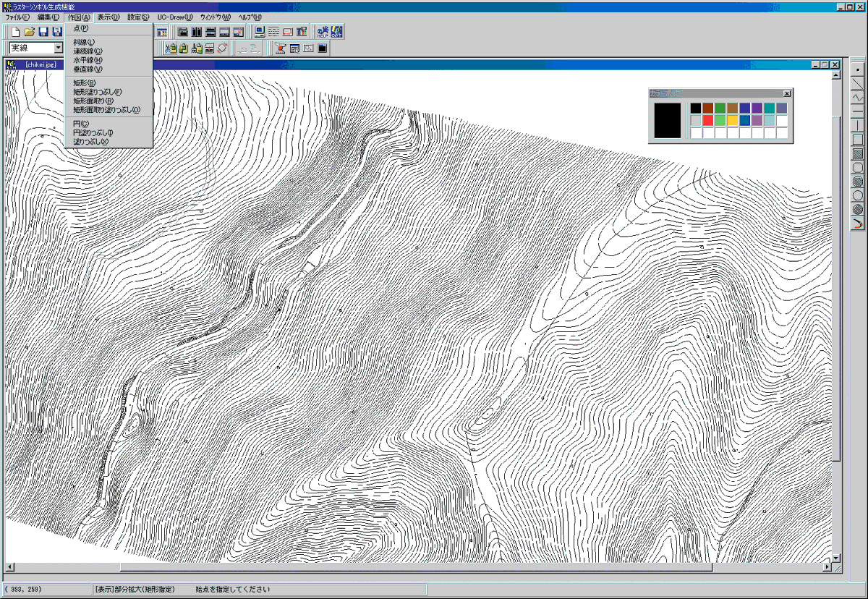Pick the red swatch in color palette

click(708, 120)
